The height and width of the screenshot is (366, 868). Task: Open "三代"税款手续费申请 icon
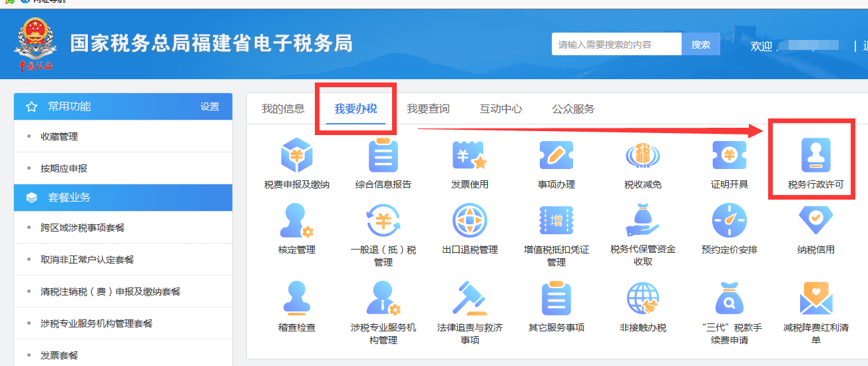point(730,298)
